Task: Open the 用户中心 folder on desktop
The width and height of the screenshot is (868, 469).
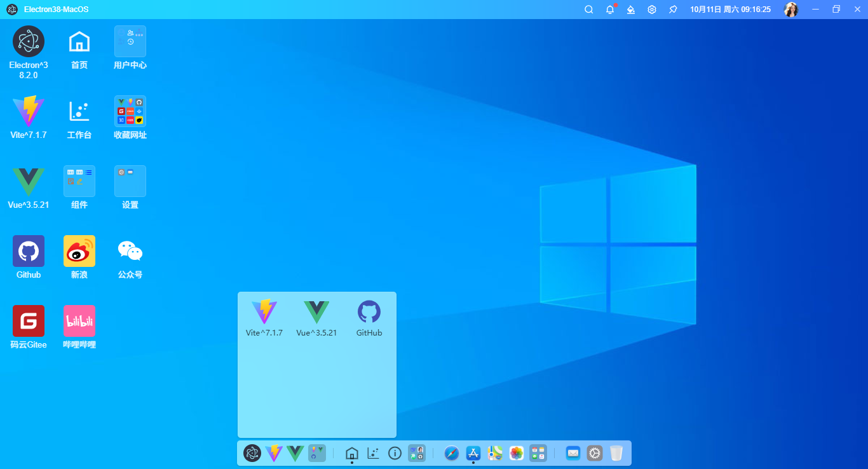Action: [130, 42]
